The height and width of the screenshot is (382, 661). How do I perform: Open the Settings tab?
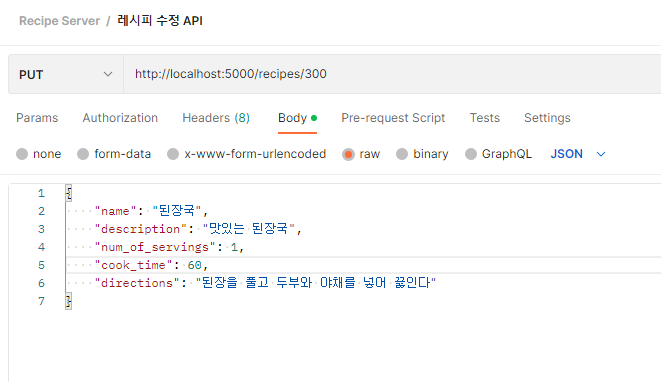(547, 118)
